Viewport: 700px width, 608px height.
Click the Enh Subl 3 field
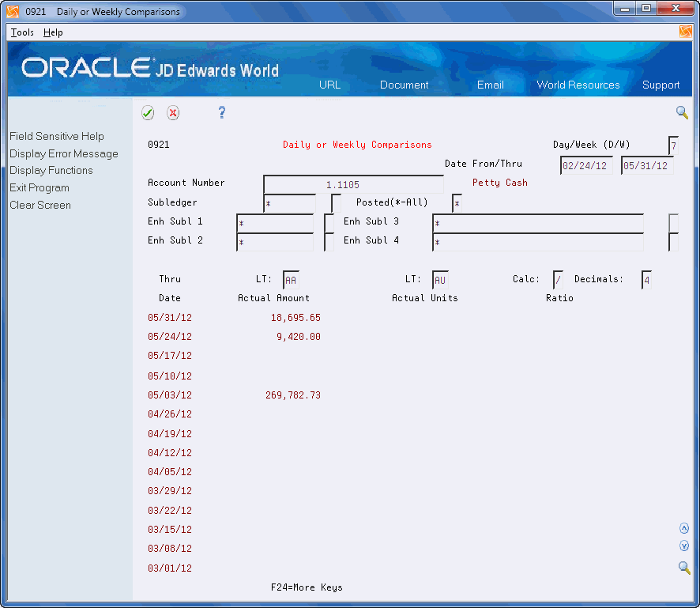click(x=538, y=223)
